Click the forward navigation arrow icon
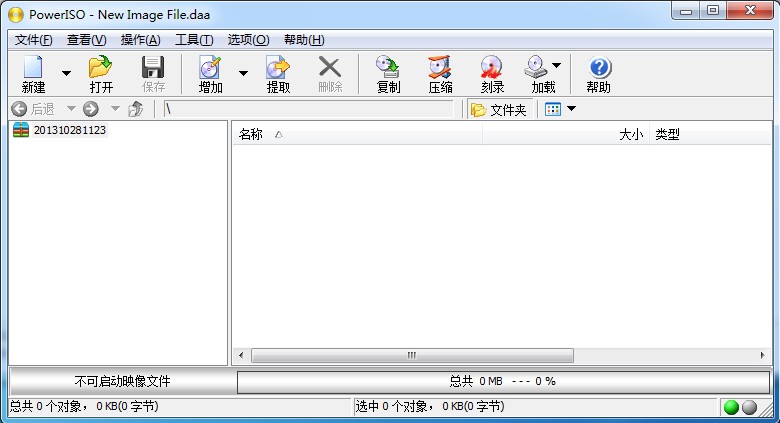The image size is (780, 423). 91,108
